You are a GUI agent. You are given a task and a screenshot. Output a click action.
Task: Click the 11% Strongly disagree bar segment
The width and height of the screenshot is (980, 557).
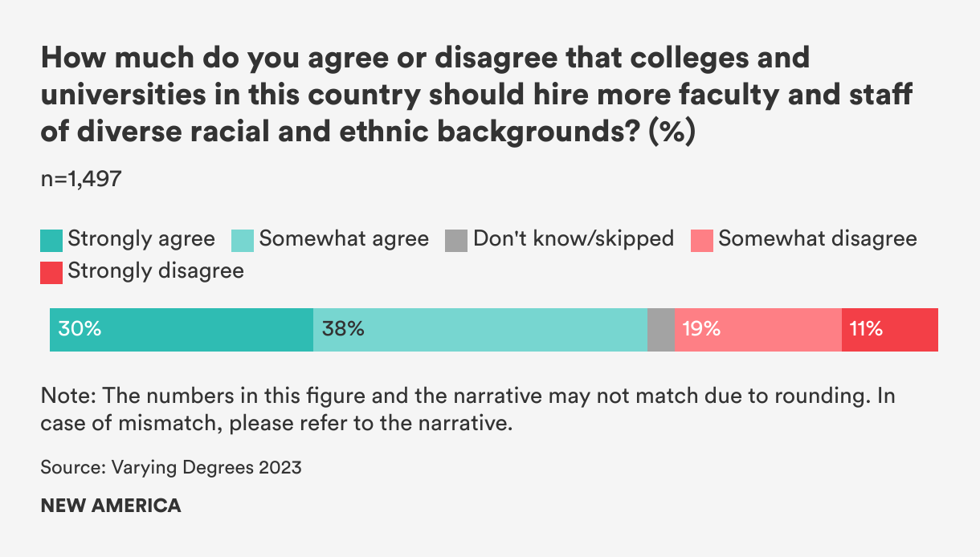coord(890,330)
